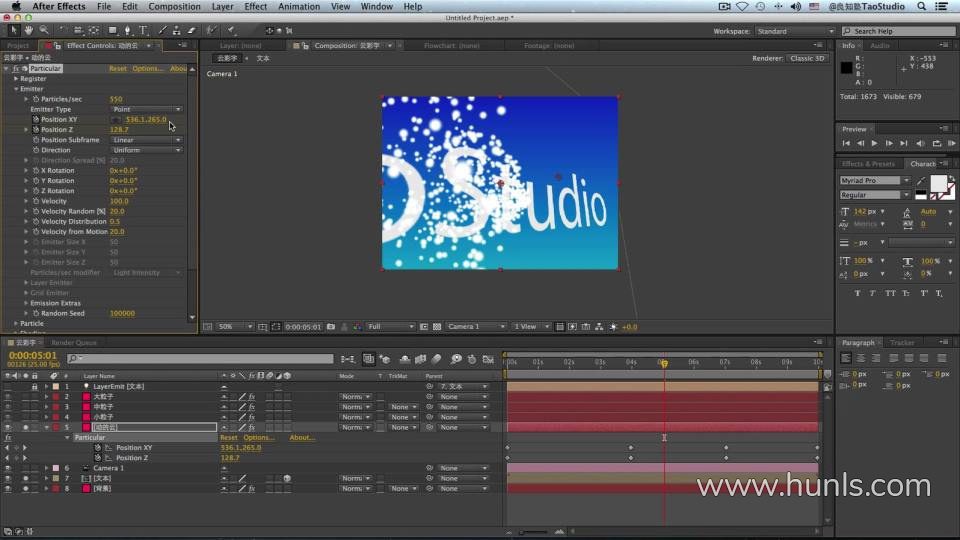960x540 pixels.
Task: Open 3D view dropdown Camera 1
Action: (476, 327)
